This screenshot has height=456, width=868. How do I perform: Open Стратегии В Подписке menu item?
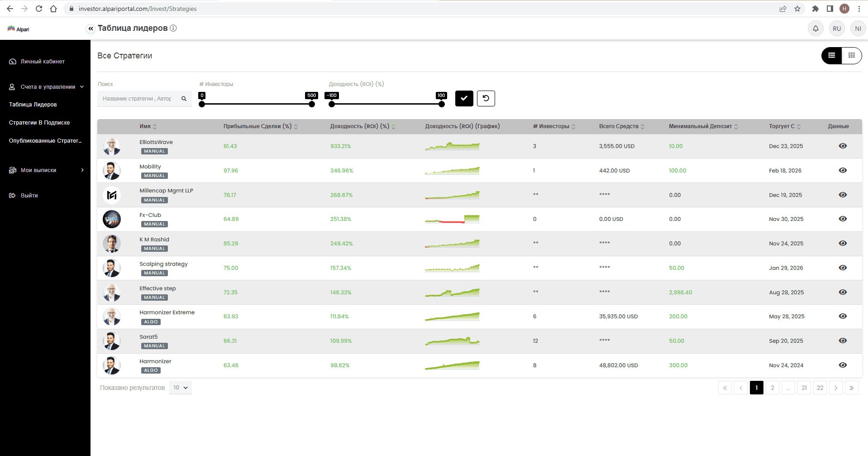39,123
